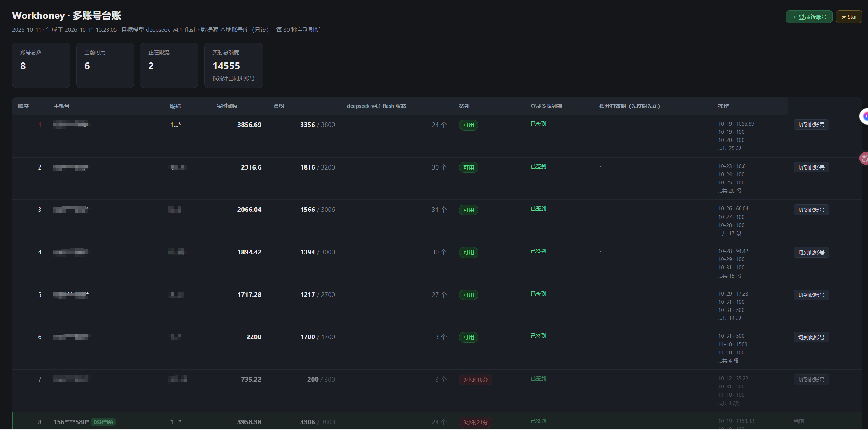
Task: Click the Star button
Action: [849, 17]
